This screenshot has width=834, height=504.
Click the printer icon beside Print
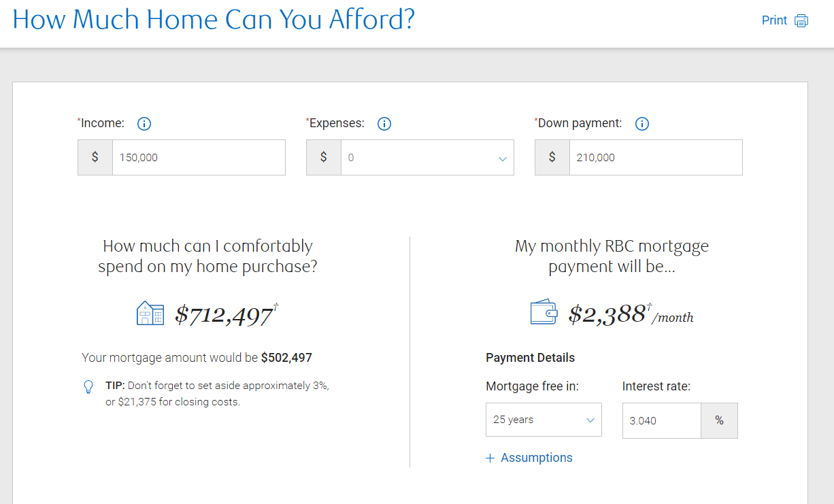[x=801, y=20]
